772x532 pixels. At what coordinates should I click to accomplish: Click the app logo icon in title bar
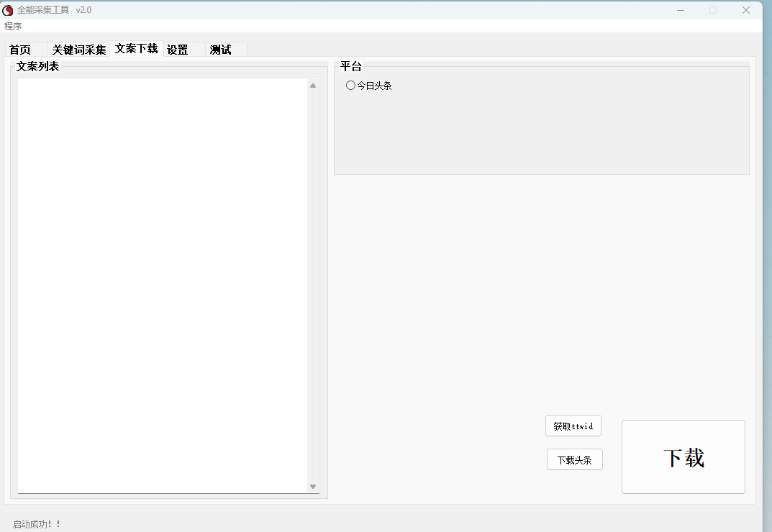(x=8, y=10)
